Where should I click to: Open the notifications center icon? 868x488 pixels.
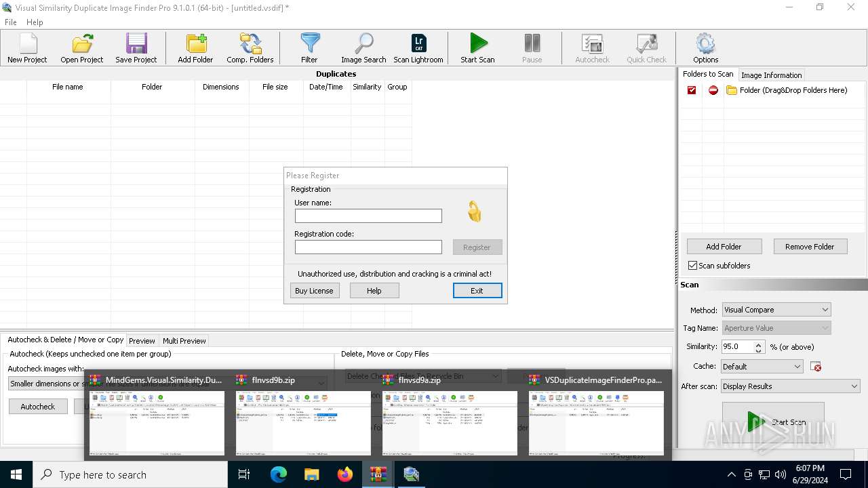pyautogui.click(x=846, y=474)
